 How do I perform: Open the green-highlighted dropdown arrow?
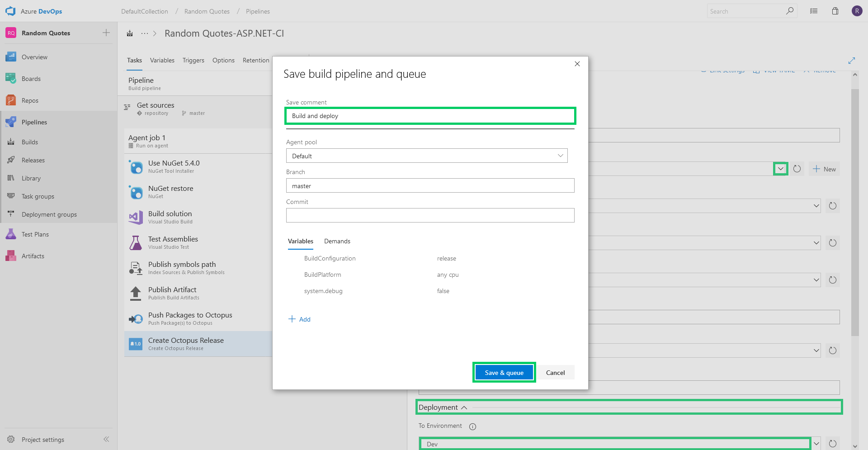(x=781, y=169)
